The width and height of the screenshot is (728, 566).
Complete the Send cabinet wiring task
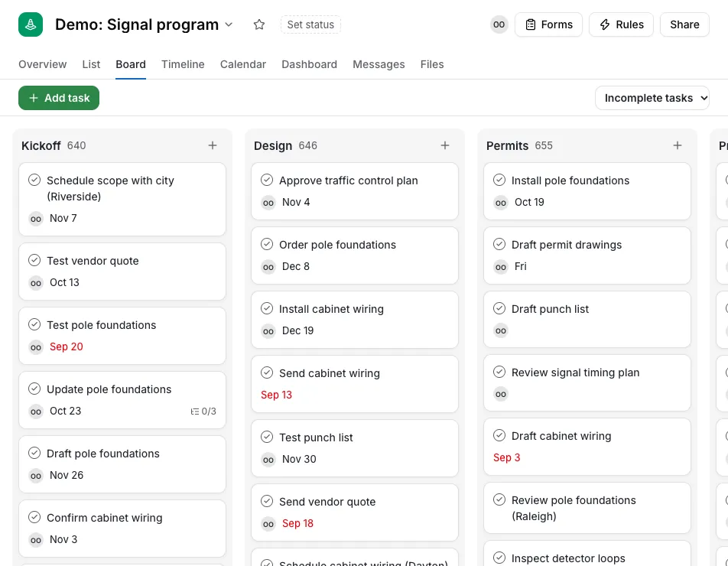coord(267,372)
